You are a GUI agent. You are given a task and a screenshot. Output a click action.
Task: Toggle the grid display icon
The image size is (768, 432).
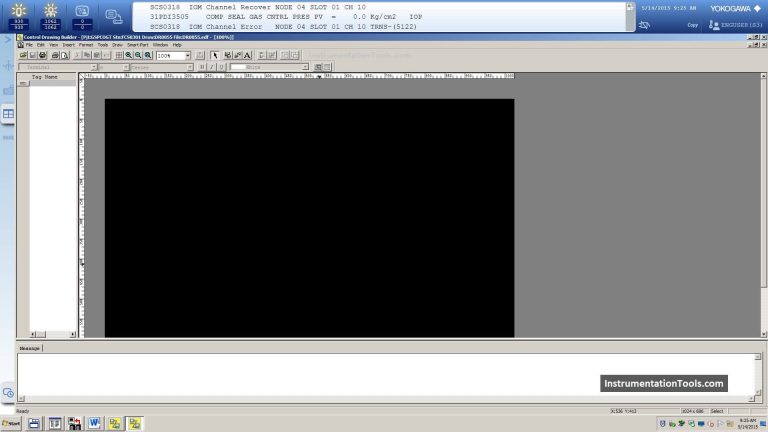coord(118,56)
